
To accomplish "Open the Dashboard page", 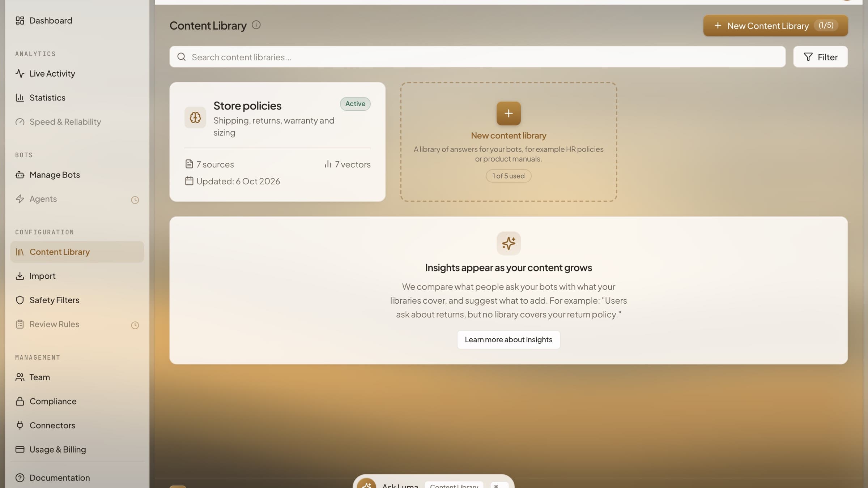I will [77, 21].
